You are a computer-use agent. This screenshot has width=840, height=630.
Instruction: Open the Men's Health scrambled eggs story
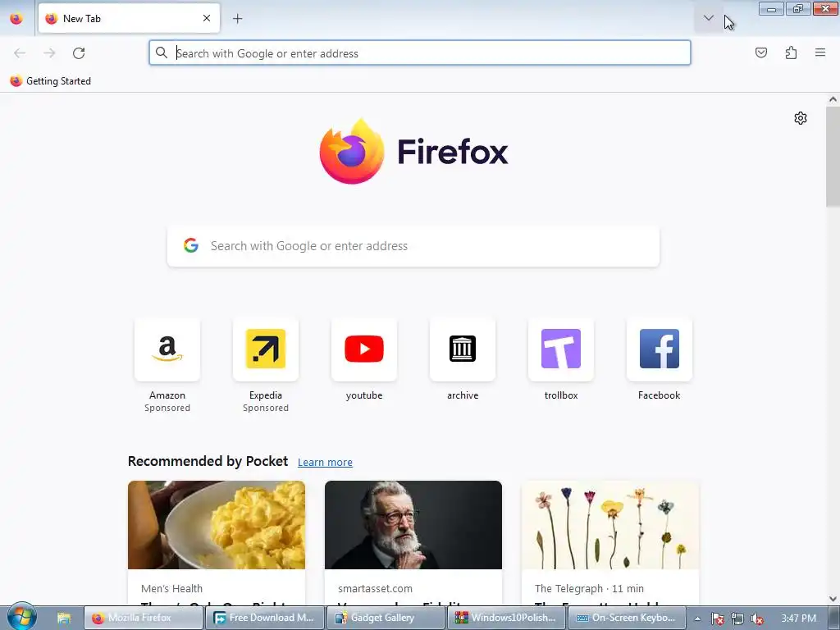click(217, 525)
